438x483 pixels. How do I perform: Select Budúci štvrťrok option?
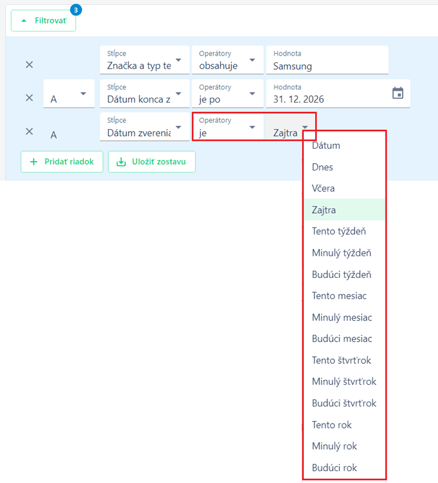click(x=344, y=403)
